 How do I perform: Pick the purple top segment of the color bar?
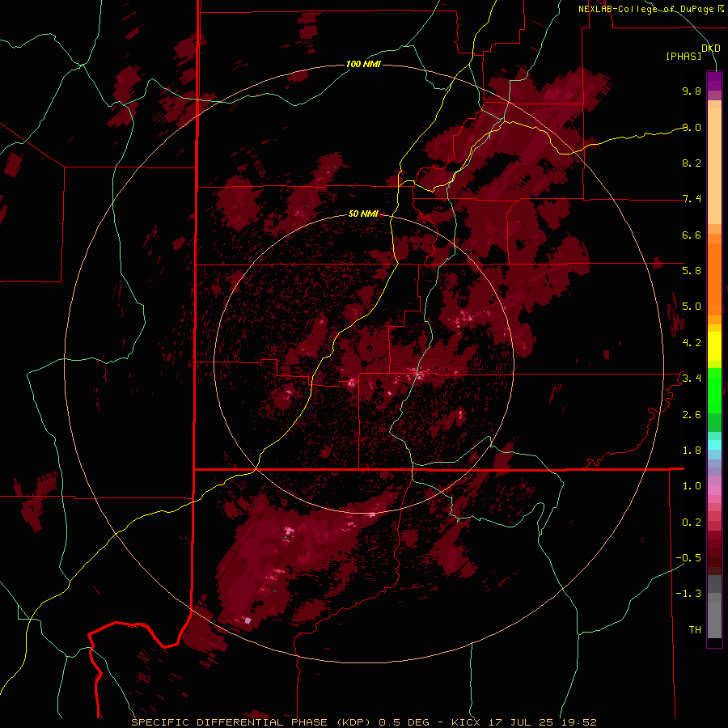point(714,81)
